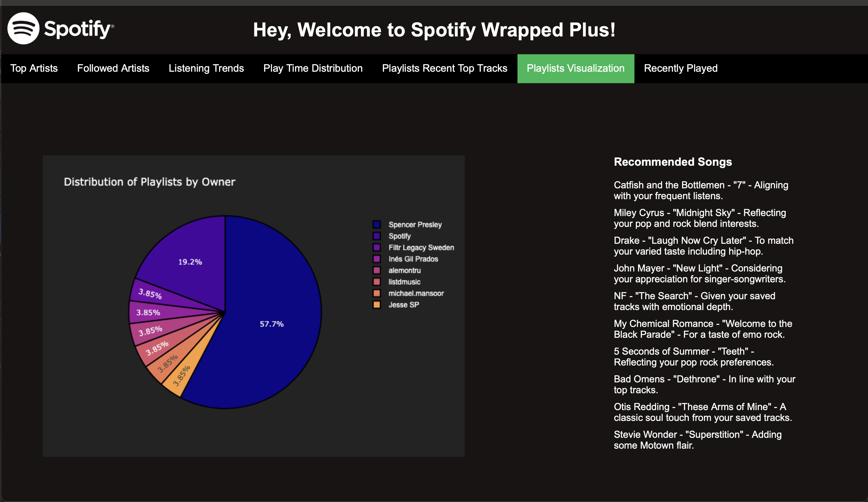The image size is (868, 502).
Task: Click listdmusic legend color square
Action: pyautogui.click(x=376, y=282)
